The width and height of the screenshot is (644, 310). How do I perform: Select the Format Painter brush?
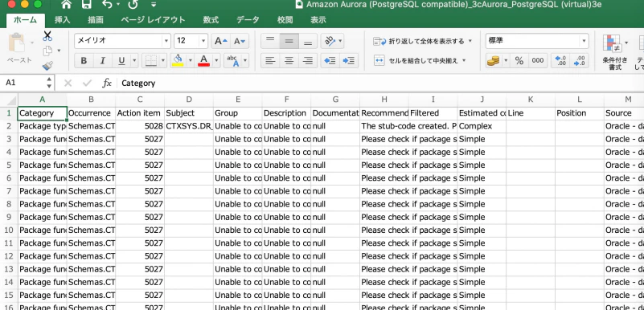47,66
